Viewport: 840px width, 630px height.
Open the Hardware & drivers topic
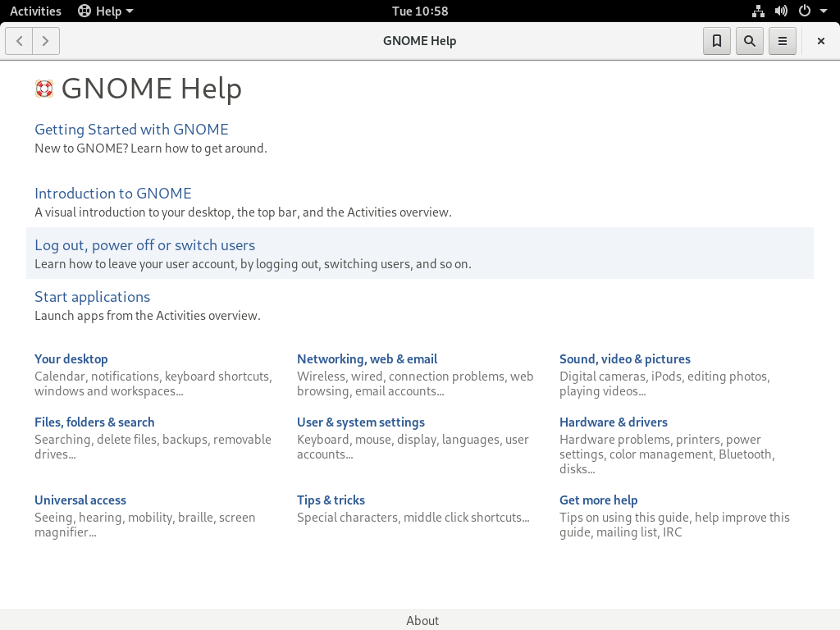click(x=614, y=422)
